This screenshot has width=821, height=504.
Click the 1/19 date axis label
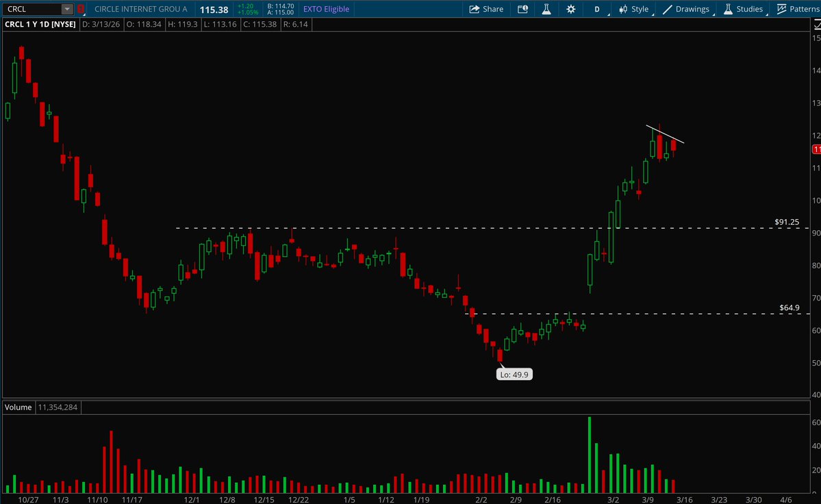coord(421,500)
